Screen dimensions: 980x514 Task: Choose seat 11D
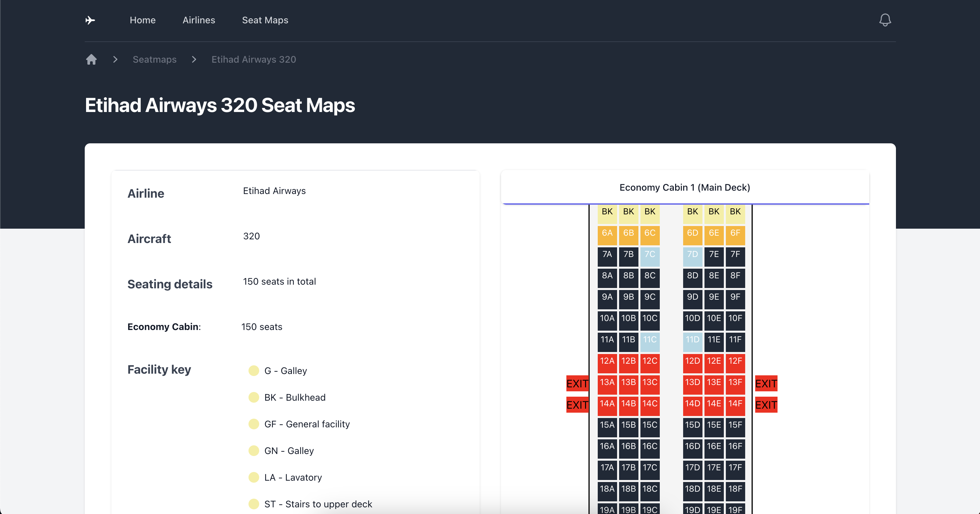pyautogui.click(x=692, y=342)
